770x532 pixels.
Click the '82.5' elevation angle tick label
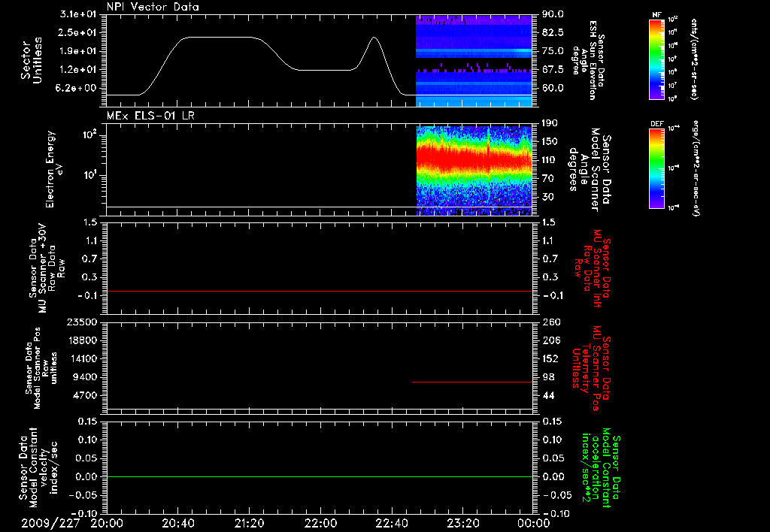[x=553, y=32]
